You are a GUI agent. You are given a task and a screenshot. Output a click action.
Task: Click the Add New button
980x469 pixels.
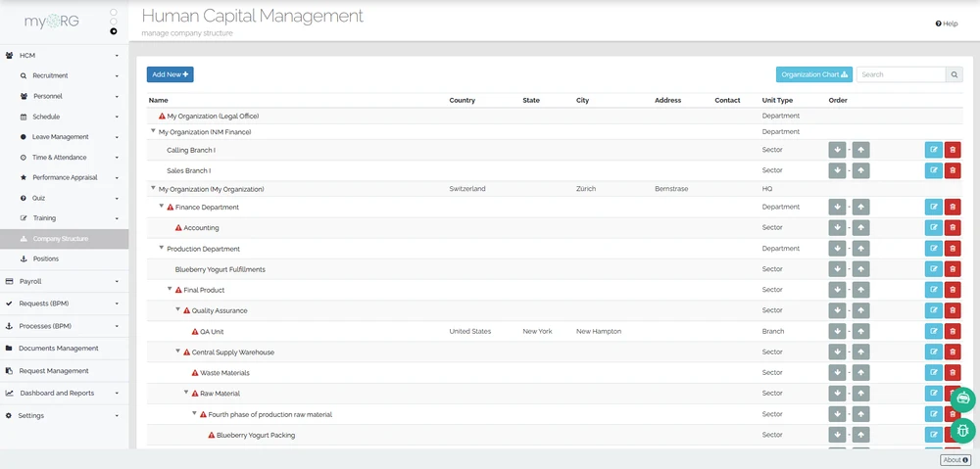170,74
